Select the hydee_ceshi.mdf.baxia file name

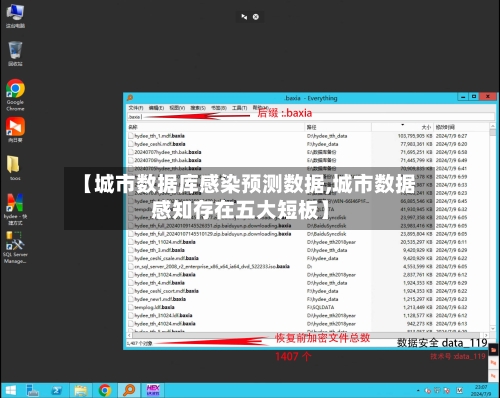tap(160, 144)
